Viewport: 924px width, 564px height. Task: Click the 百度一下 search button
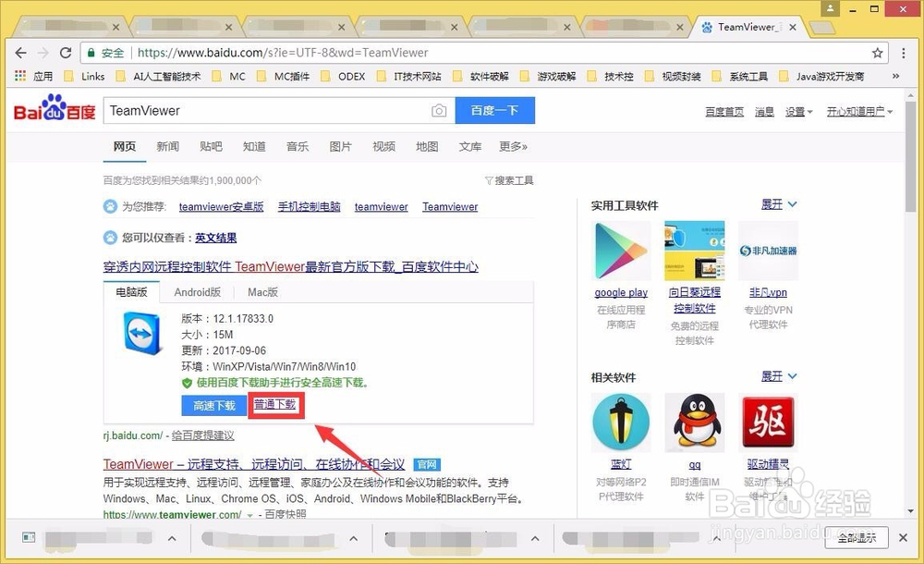495,110
